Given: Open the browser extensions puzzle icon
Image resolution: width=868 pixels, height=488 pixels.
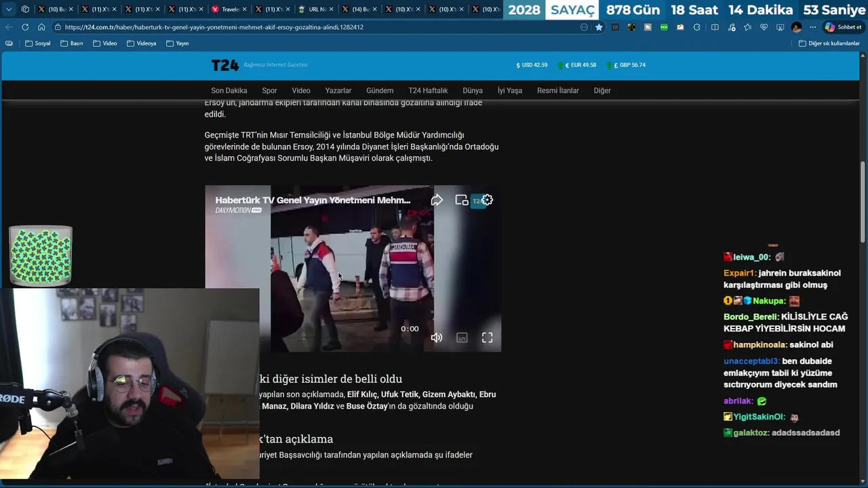Looking at the screenshot, I should (696, 27).
